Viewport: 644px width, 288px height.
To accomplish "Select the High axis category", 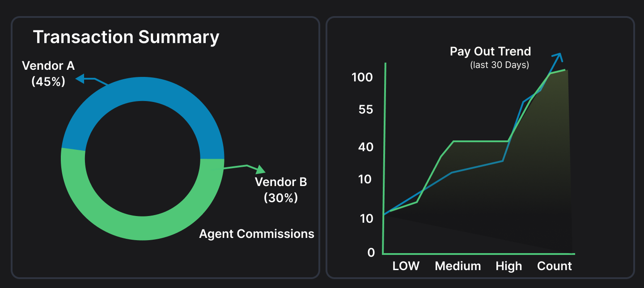I will tap(508, 266).
